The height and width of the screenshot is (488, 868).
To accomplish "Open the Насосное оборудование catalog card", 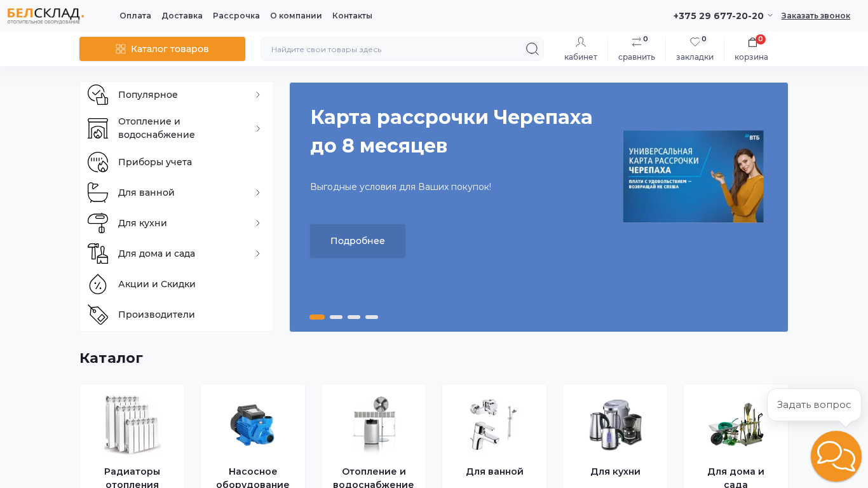I will [253, 437].
